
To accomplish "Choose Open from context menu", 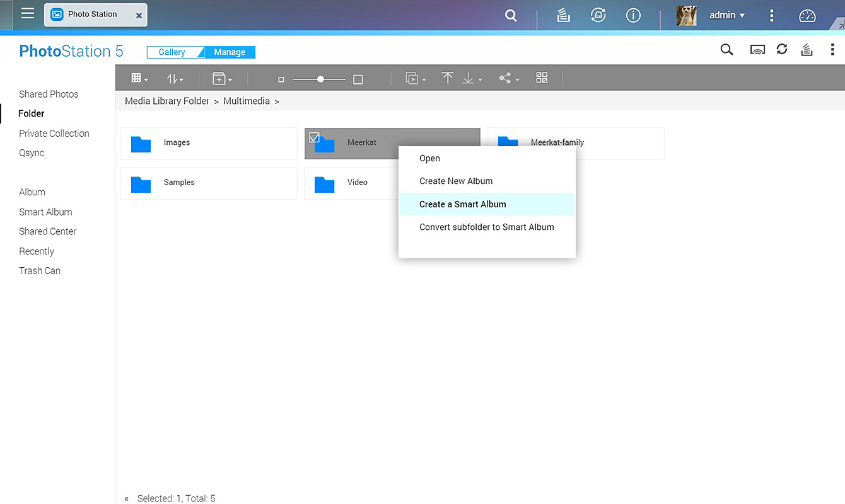I will (x=487, y=158).
